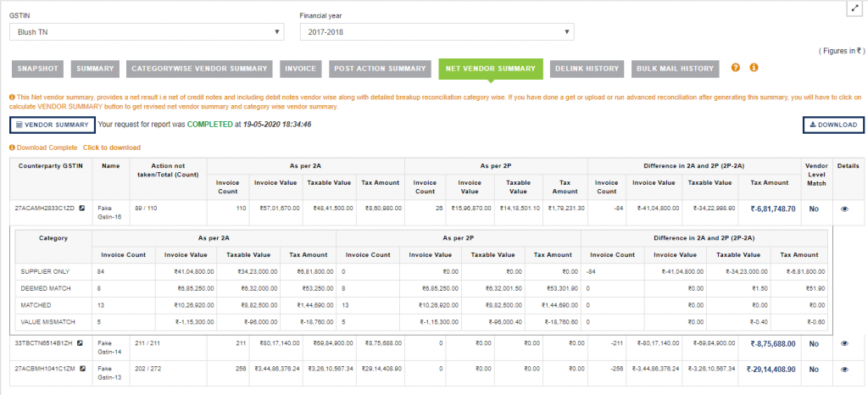
Task: Click the 'Click to download' link
Action: tap(112, 147)
